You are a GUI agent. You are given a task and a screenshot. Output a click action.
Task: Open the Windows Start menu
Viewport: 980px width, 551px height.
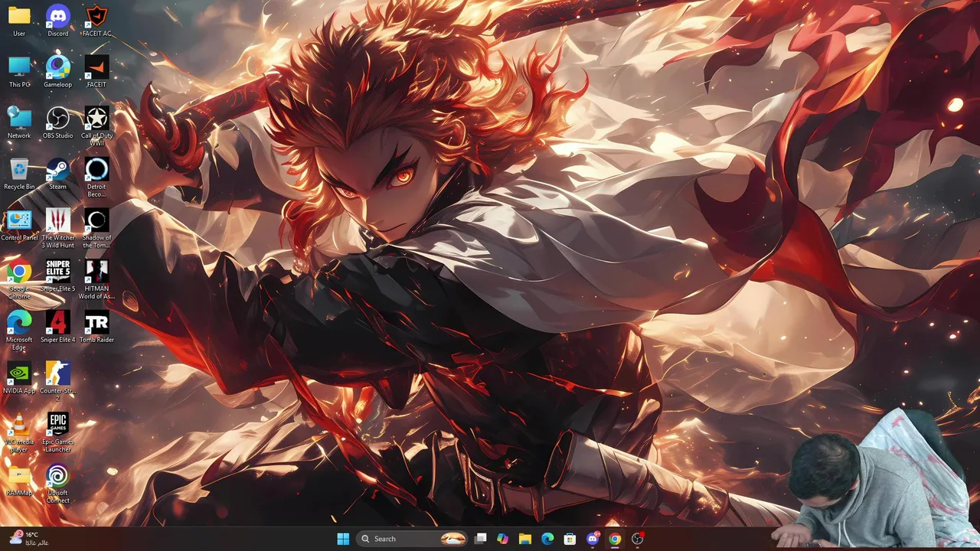[x=342, y=539]
